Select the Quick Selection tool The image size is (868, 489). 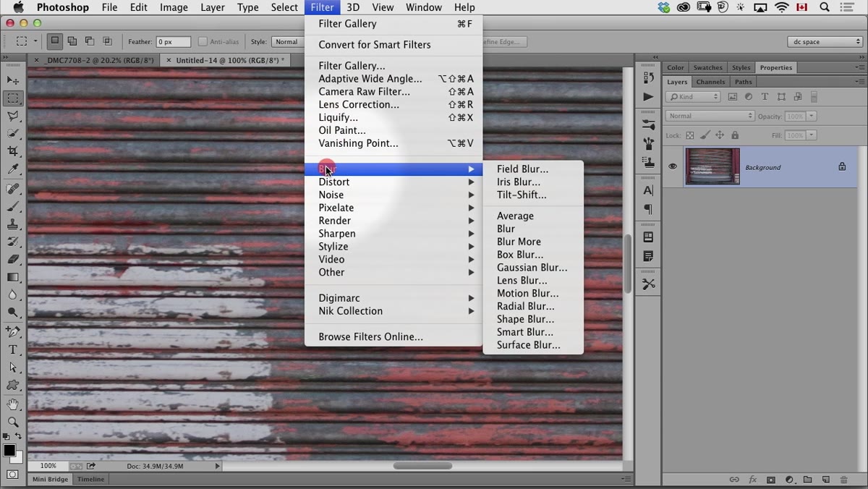pyautogui.click(x=13, y=134)
